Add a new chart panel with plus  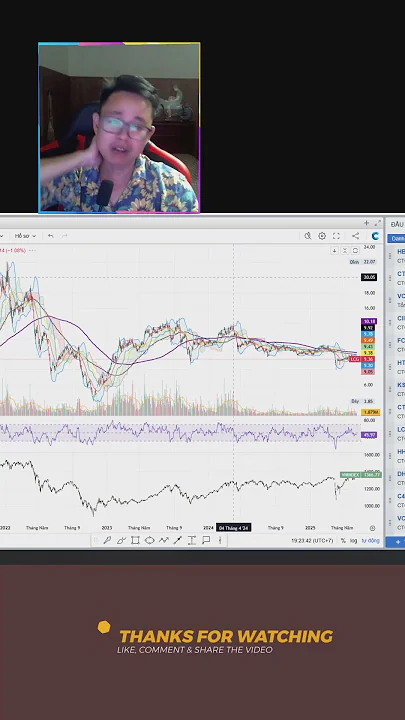coord(366,223)
